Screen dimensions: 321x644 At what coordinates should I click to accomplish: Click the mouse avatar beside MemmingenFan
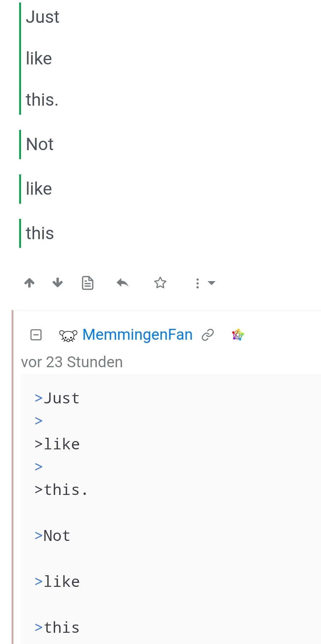point(68,336)
